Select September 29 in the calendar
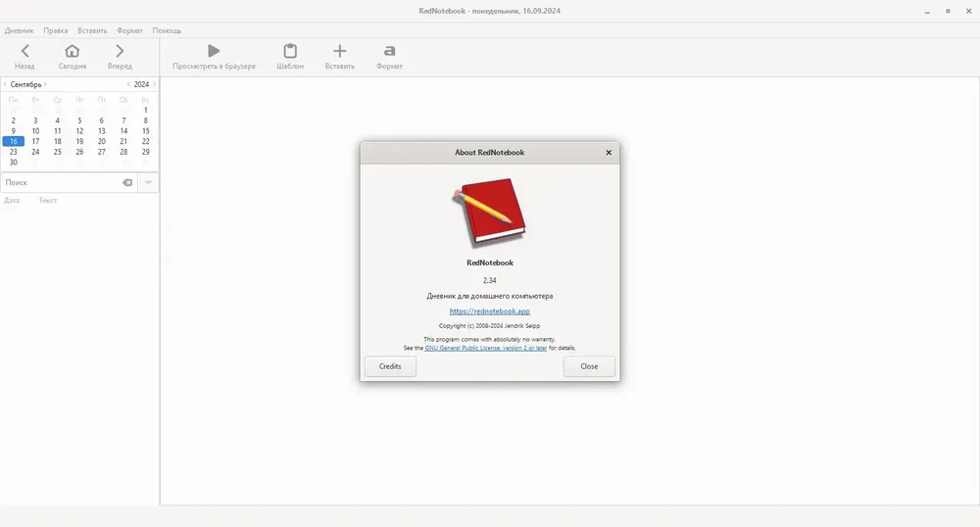 146,152
